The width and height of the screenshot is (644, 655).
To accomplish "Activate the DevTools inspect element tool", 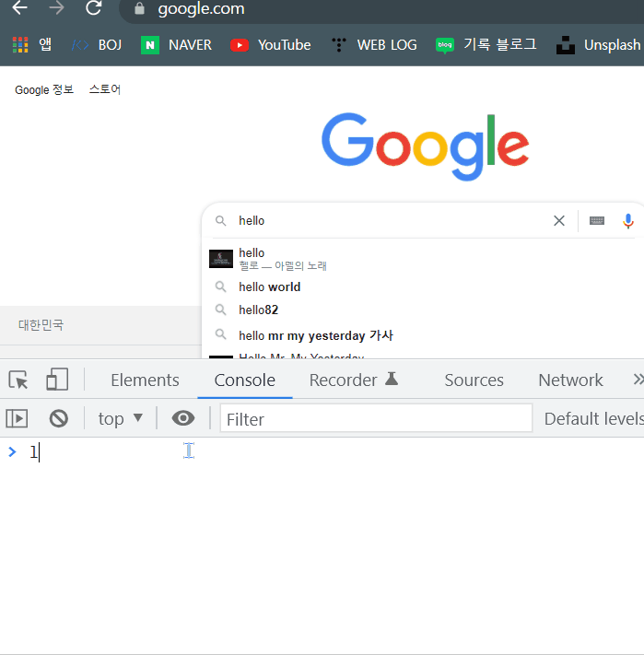I will click(x=18, y=380).
